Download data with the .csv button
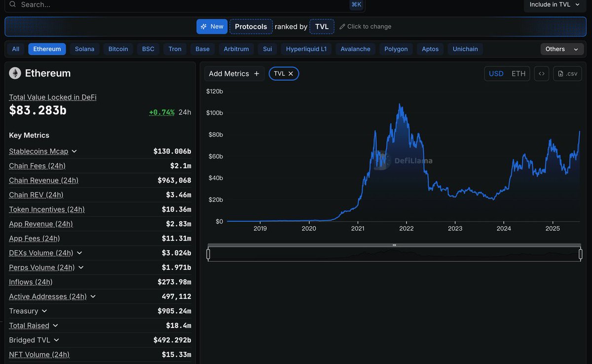The image size is (592, 364). tap(567, 73)
